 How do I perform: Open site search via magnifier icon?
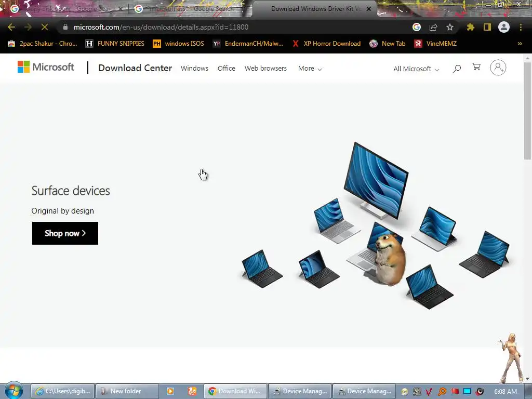click(x=457, y=69)
